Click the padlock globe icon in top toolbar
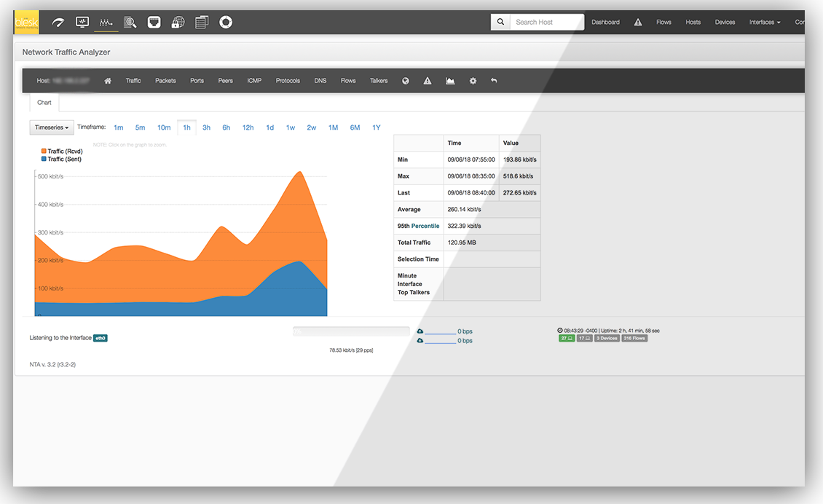Screen dimensions: 823x504 point(178,23)
